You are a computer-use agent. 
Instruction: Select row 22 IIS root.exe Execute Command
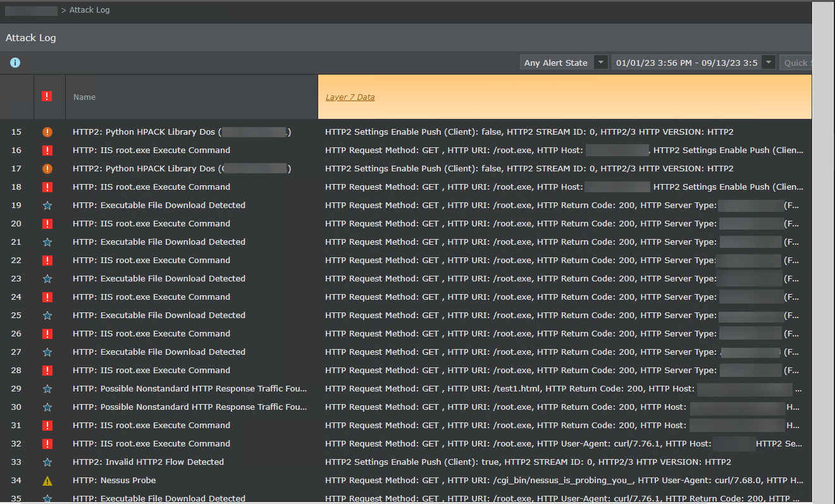click(151, 261)
